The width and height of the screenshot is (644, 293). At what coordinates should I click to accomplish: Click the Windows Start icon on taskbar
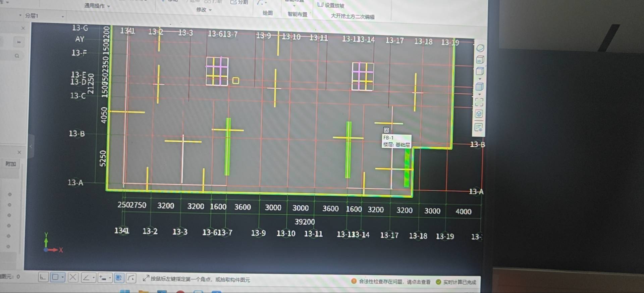pyautogui.click(x=125, y=291)
